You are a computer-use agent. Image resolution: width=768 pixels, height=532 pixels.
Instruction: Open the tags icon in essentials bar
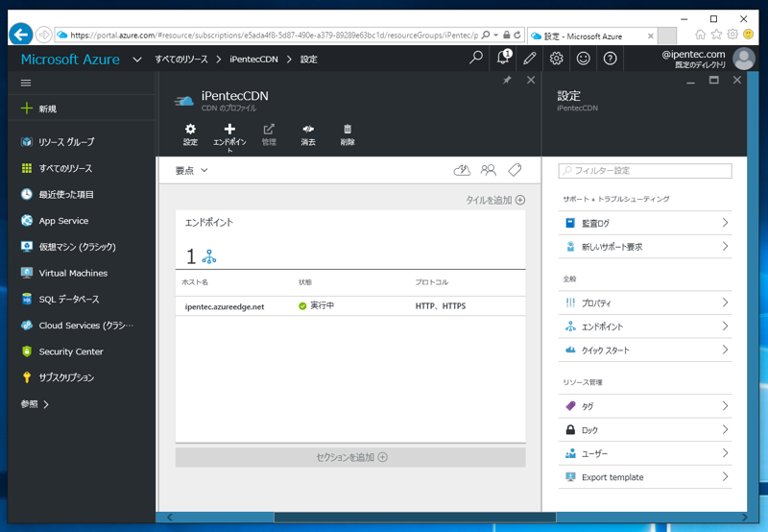point(515,170)
